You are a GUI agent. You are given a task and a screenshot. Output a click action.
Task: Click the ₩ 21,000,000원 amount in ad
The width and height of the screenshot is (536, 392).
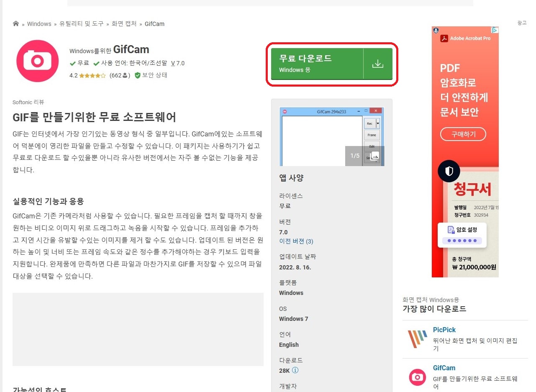474,267
